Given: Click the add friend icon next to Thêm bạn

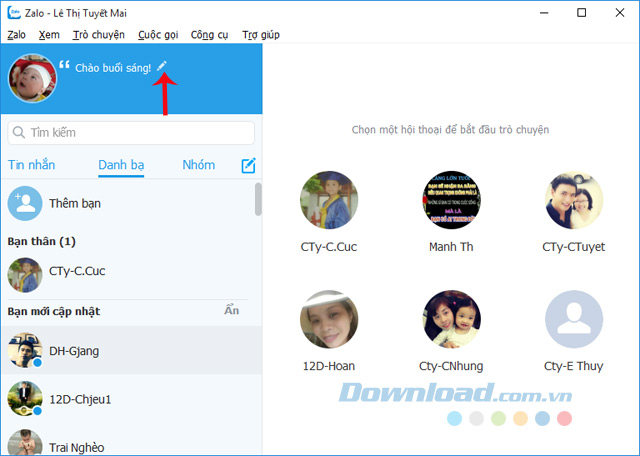Looking at the screenshot, I should point(25,203).
